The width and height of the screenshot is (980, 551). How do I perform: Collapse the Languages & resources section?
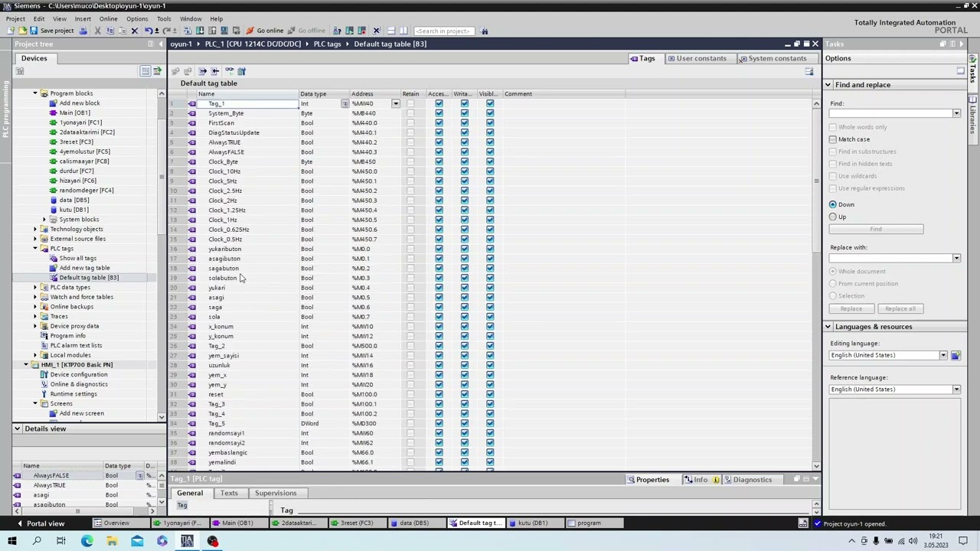pyautogui.click(x=828, y=327)
